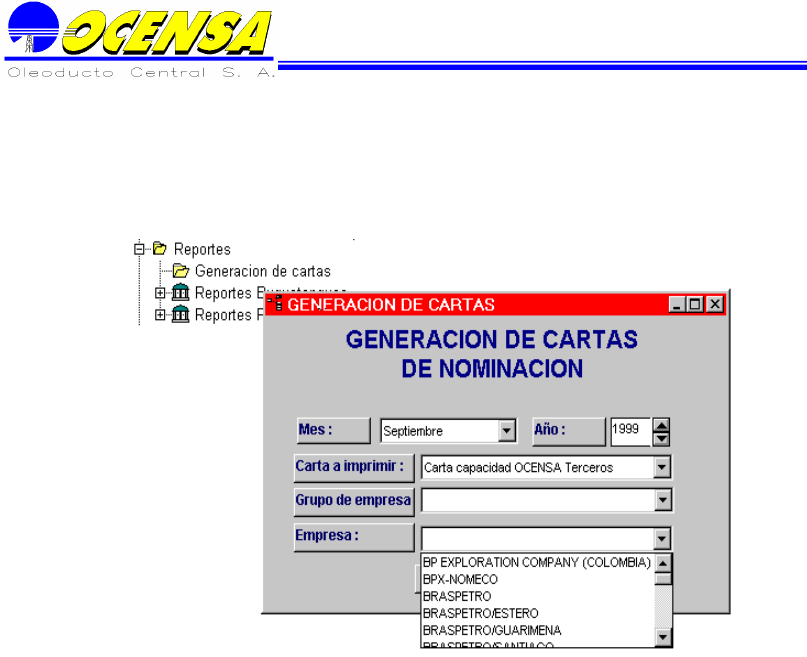Open the Carta capacidad OCENSA Terceros dropdown

click(x=662, y=468)
